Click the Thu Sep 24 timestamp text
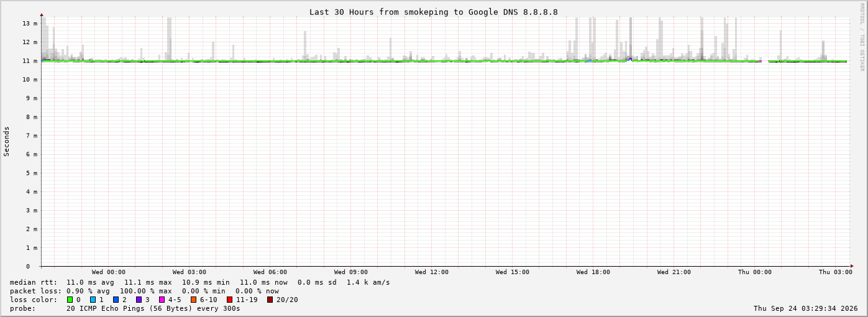The image size is (868, 317). [x=806, y=308]
